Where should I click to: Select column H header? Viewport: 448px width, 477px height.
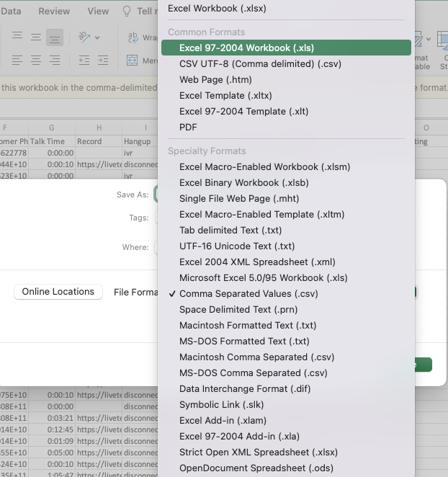(99, 128)
